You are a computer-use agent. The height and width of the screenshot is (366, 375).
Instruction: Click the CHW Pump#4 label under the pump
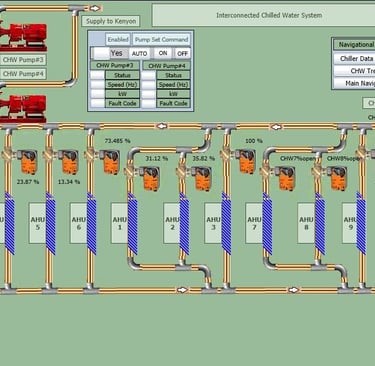click(23, 74)
